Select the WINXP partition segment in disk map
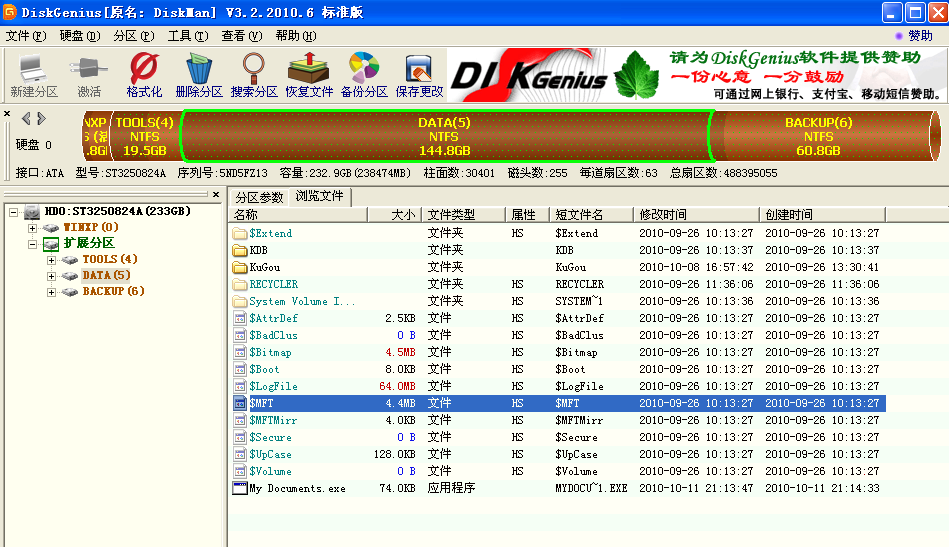This screenshot has height=547, width=949. coord(96,136)
